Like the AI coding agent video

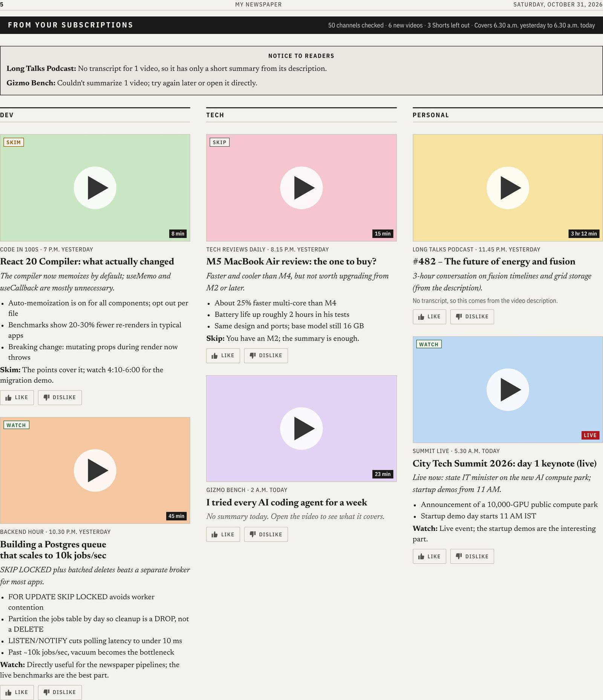pos(223,535)
